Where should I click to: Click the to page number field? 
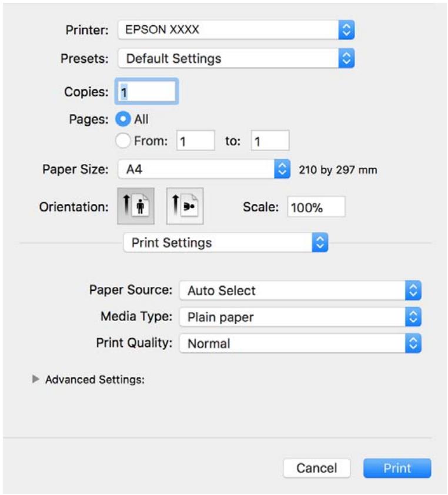tap(270, 141)
